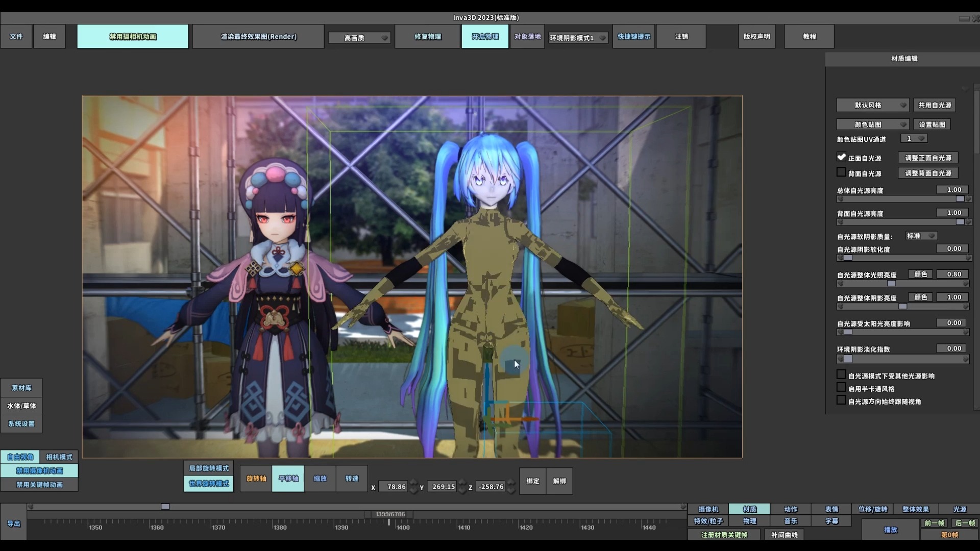980x551 pixels.
Task: Click the 解绑 button
Action: 559,481
